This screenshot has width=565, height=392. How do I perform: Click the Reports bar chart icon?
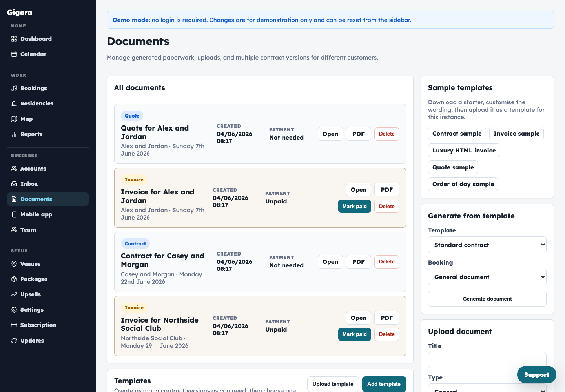(14, 134)
